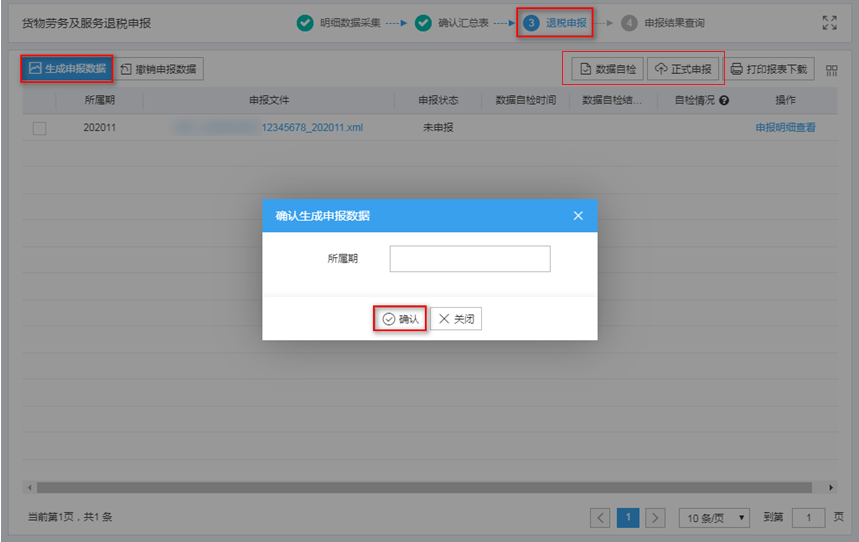Click the 确认汇总表 step checkmark icon
This screenshot has width=859, height=542.
click(423, 22)
